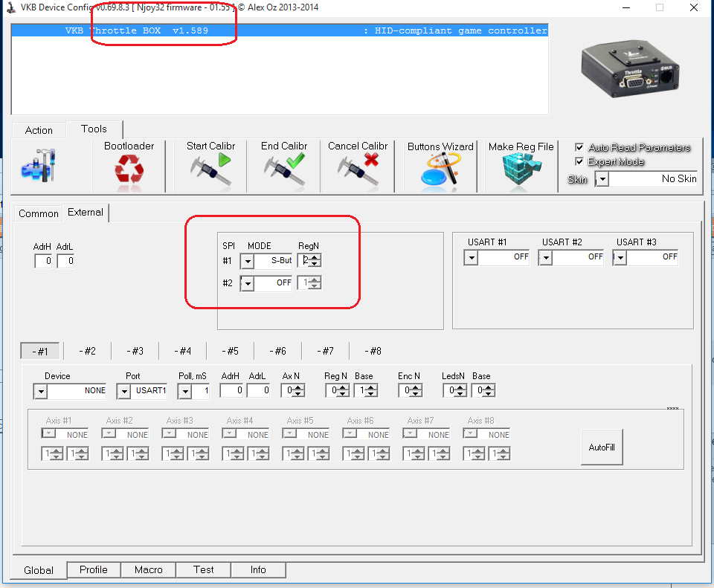Viewport: 714px width, 588px height.
Task: Open the Profile bottom tab
Action: (94, 569)
